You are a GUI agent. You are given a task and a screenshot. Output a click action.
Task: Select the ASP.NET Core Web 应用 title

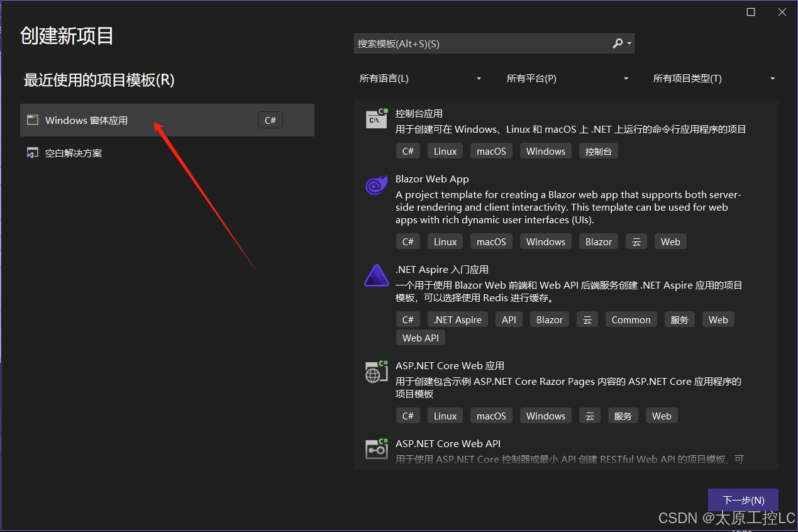pyautogui.click(x=450, y=366)
